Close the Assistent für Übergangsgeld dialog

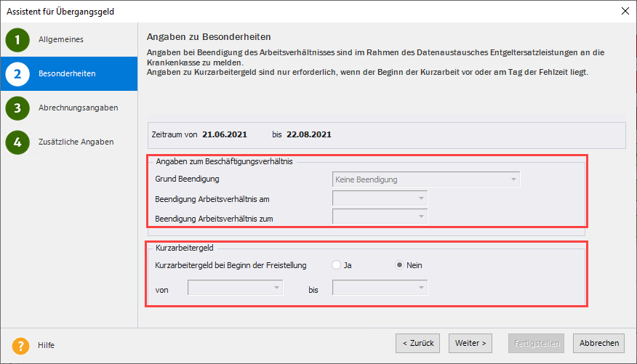[x=625, y=12]
